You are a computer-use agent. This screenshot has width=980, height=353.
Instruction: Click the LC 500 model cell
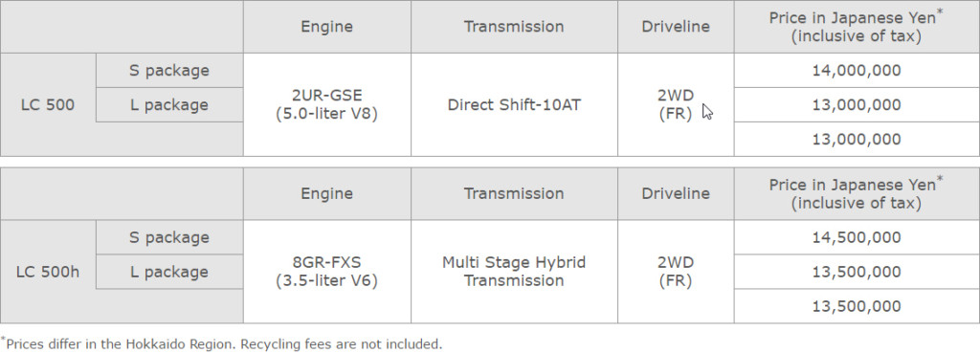click(x=48, y=105)
